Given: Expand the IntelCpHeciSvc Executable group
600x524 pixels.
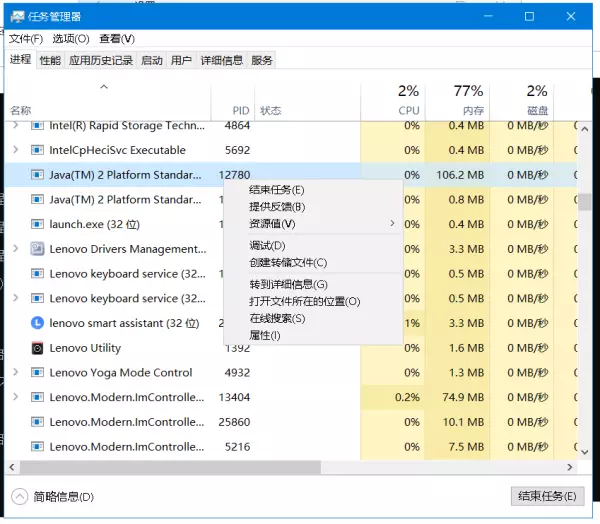Looking at the screenshot, I should pos(15,150).
